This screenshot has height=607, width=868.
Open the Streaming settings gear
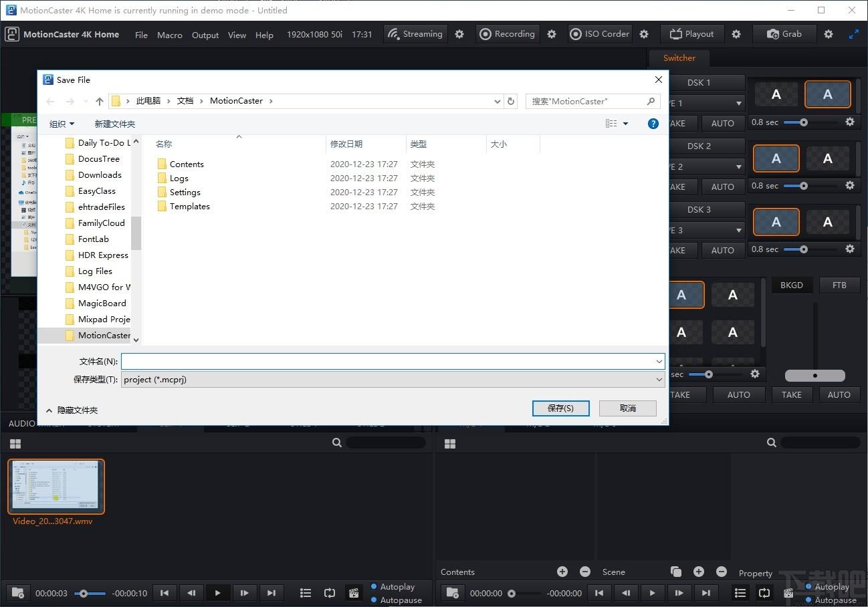459,34
